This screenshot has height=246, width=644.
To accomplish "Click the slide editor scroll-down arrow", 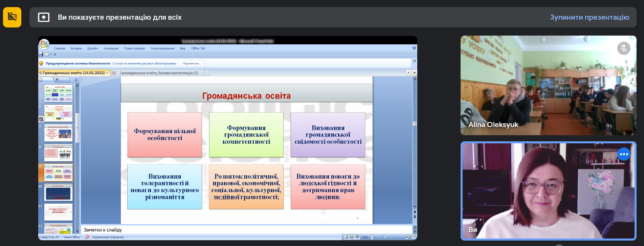I will (x=415, y=207).
